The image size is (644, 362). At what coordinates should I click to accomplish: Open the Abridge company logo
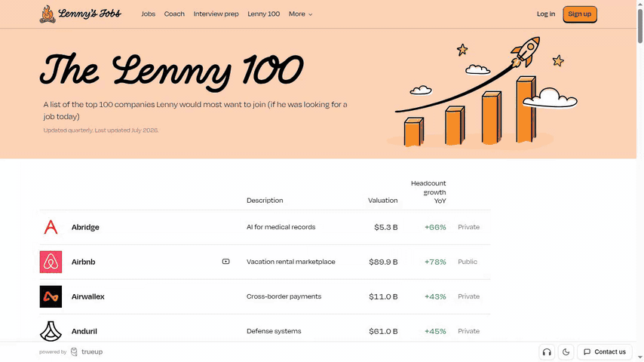pos(51,227)
